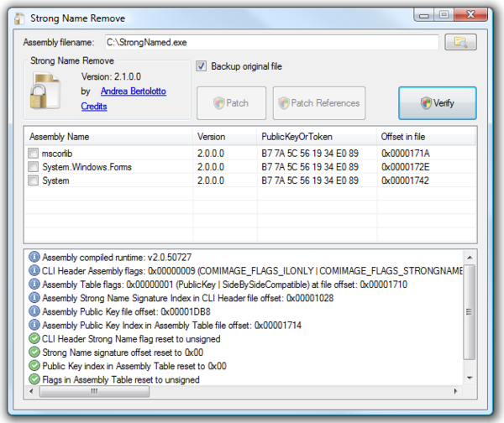
Task: Click green check beside Flags in Assembly Table reset
Action: tap(34, 379)
